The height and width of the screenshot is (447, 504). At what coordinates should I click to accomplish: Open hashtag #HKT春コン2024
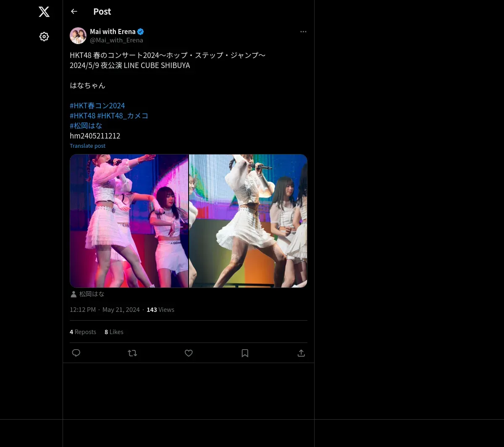pos(97,106)
